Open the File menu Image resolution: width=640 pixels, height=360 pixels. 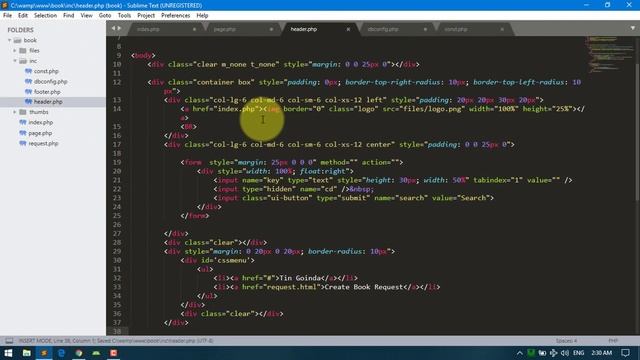pyautogui.click(x=7, y=16)
